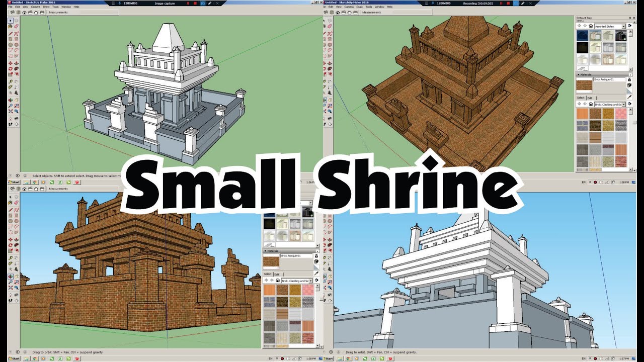Open Help menu in Image capture window
The image size is (644, 362).
(x=76, y=7)
